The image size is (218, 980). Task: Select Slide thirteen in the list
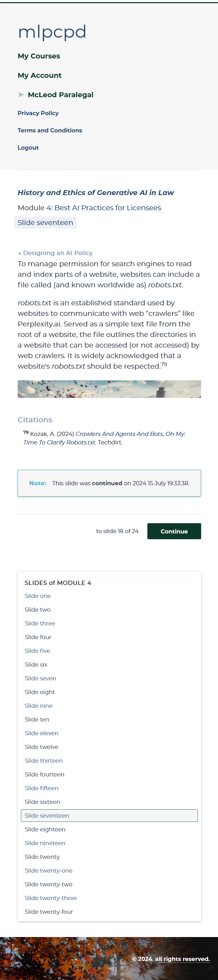click(x=44, y=761)
